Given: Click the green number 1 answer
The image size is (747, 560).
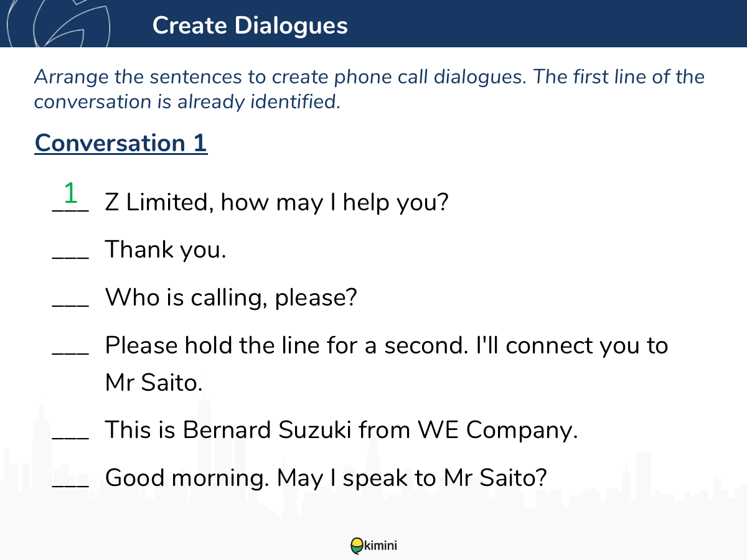Looking at the screenshot, I should click(x=70, y=193).
